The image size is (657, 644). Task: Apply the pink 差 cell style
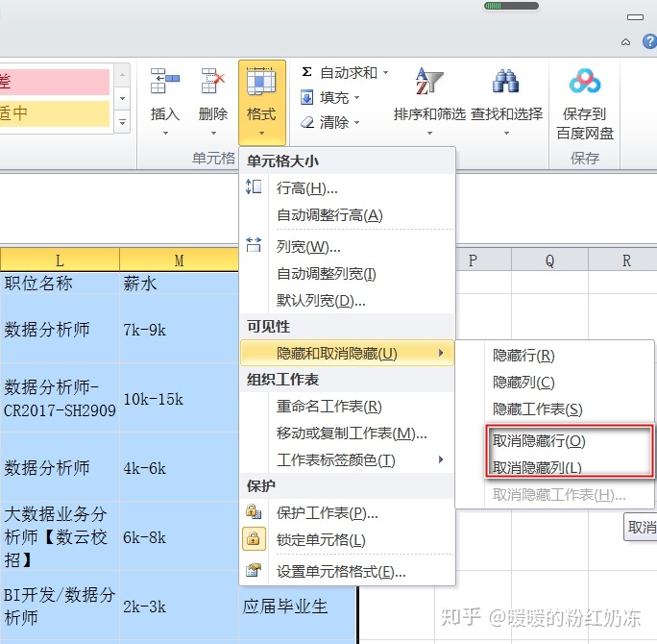[x=55, y=82]
